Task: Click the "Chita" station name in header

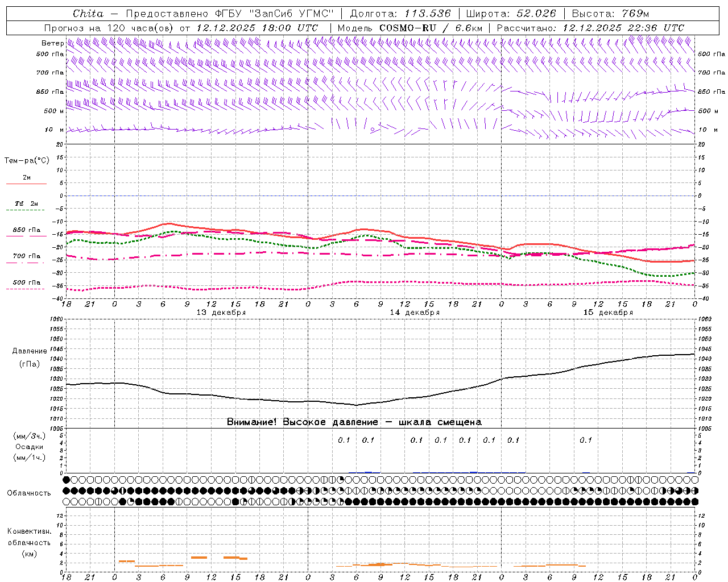Action: coord(88,14)
